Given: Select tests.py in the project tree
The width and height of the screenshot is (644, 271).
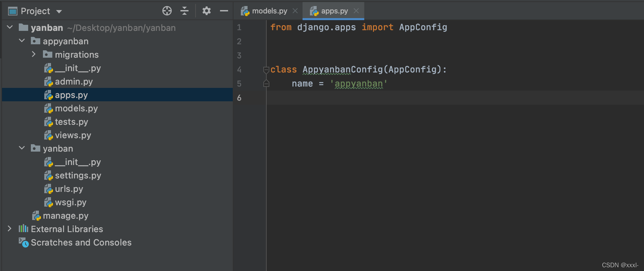Looking at the screenshot, I should tap(117, 122).
